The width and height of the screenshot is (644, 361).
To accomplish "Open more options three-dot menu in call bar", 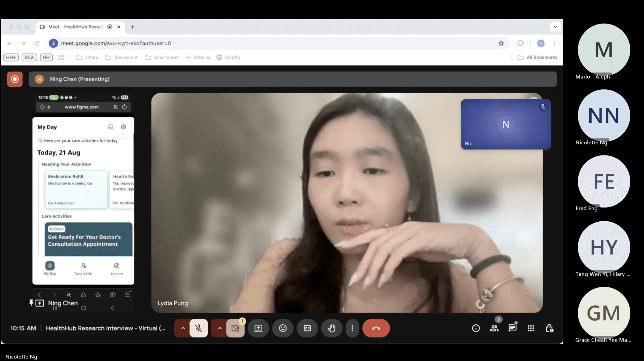I will 352,328.
